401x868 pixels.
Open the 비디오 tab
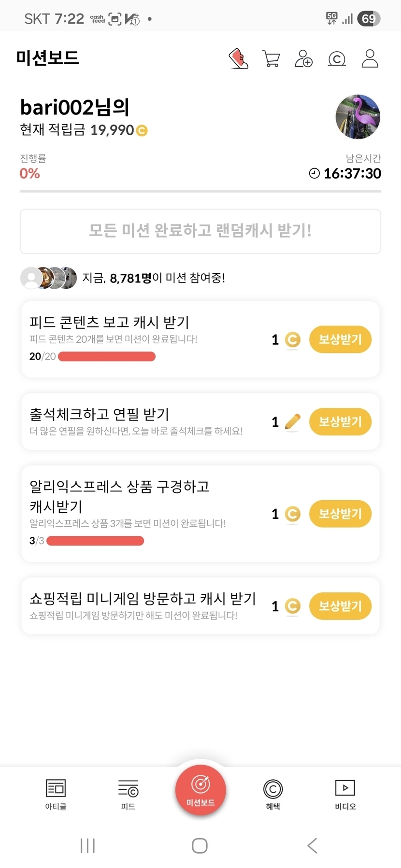point(345,794)
